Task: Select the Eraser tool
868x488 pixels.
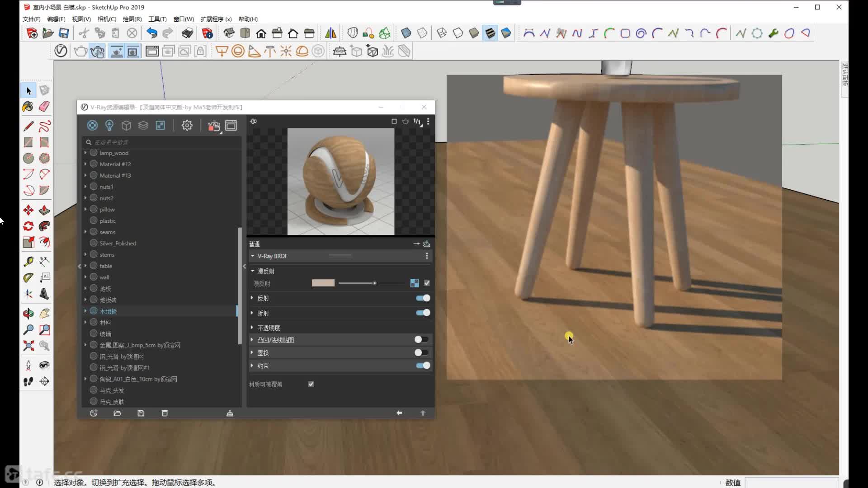Action: coord(44,107)
